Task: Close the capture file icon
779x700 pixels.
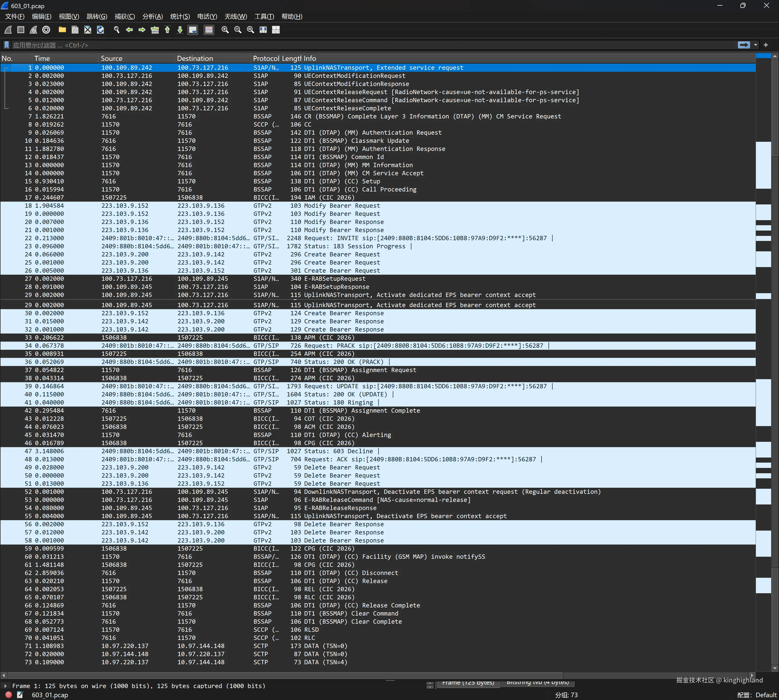Action: point(88,30)
